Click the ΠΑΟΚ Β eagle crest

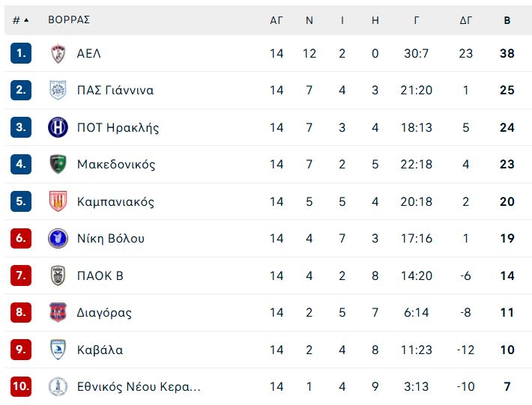[x=58, y=275]
